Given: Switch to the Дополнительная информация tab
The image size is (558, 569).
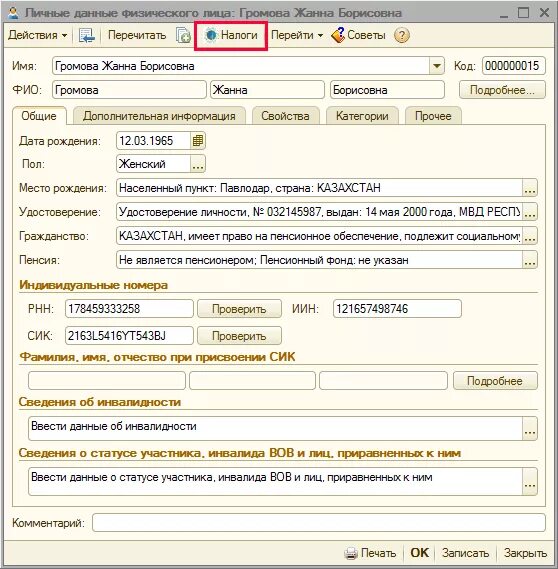Looking at the screenshot, I should (159, 116).
